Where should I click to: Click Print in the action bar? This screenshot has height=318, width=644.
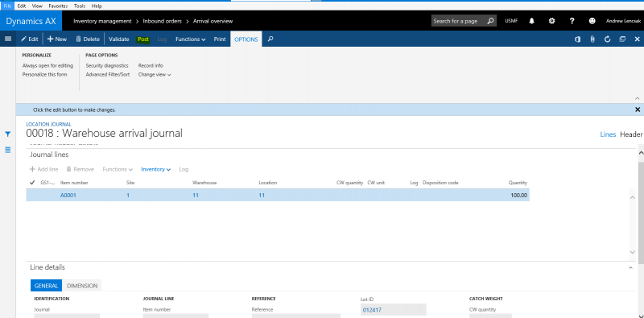[220, 39]
